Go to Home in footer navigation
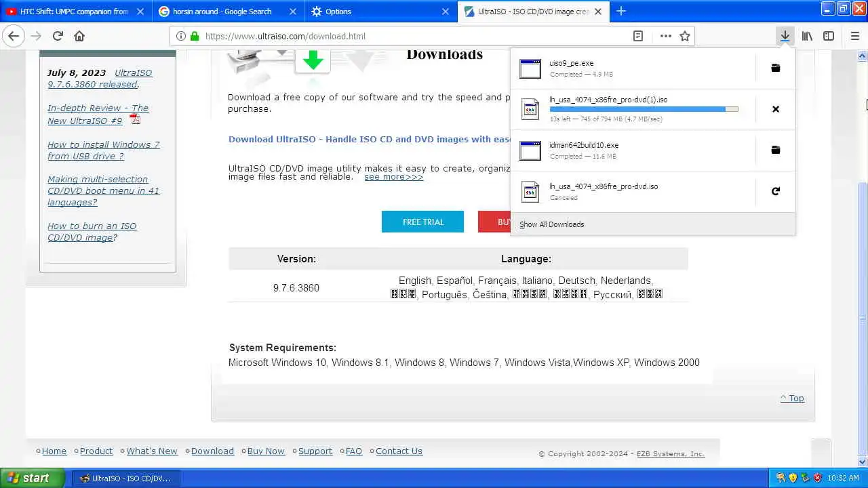Screen dimensions: 868x488 (x=54, y=451)
